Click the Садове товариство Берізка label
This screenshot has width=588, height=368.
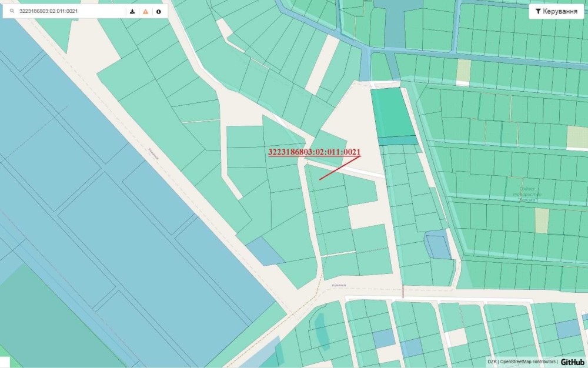(x=527, y=195)
